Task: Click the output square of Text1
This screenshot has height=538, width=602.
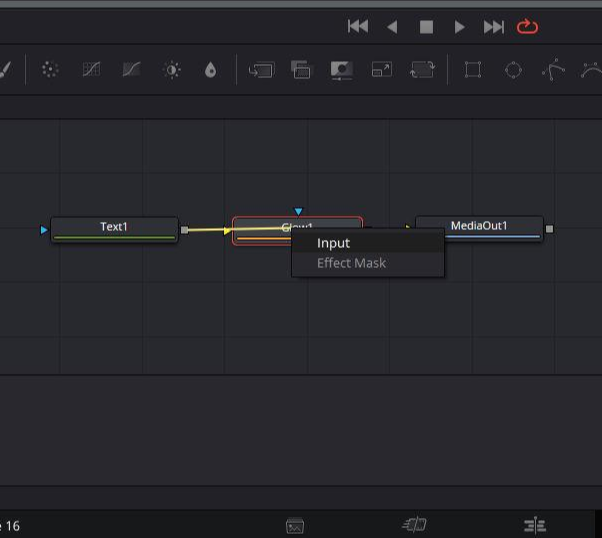Action: click(185, 230)
